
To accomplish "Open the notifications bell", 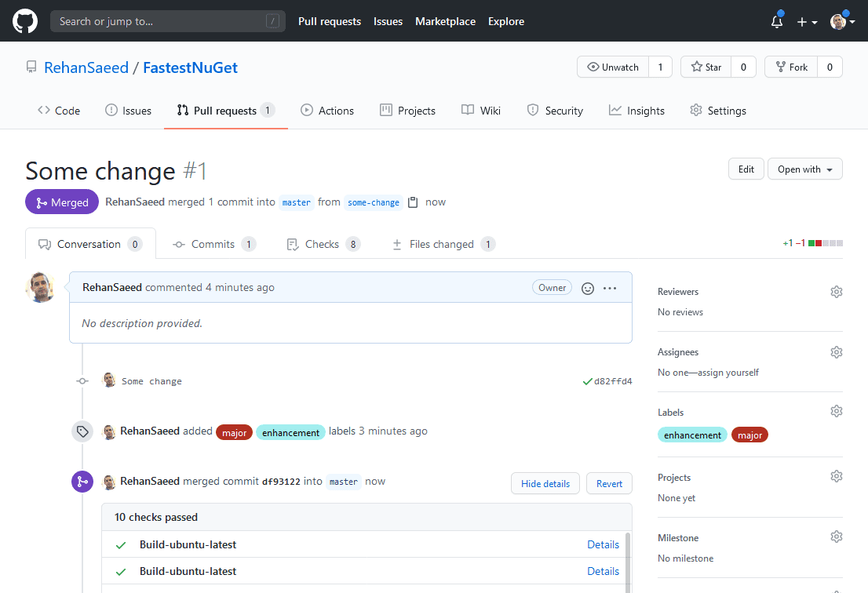I will point(775,21).
